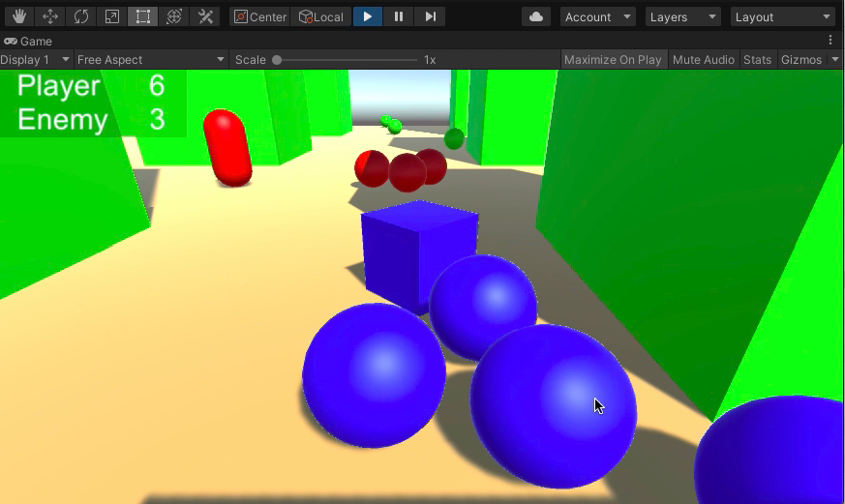Select the Rect tool
Image resolution: width=845 pixels, height=504 pixels.
143,16
